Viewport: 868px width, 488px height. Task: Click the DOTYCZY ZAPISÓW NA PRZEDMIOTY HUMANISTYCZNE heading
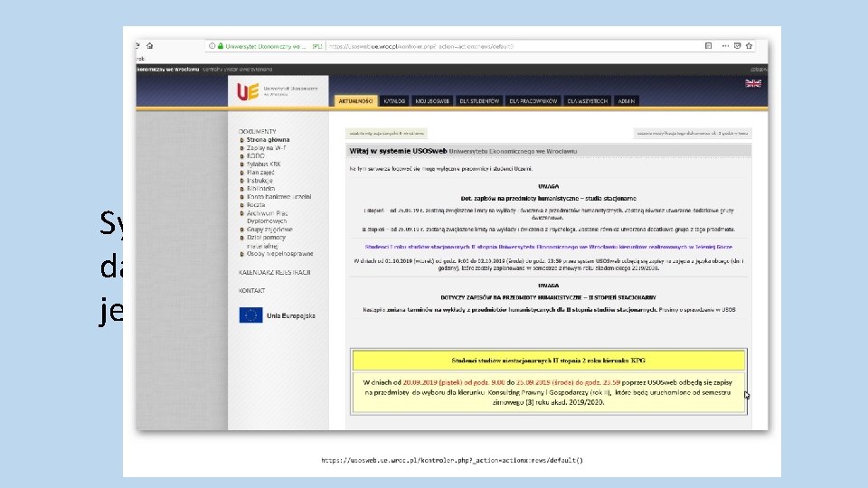point(549,297)
